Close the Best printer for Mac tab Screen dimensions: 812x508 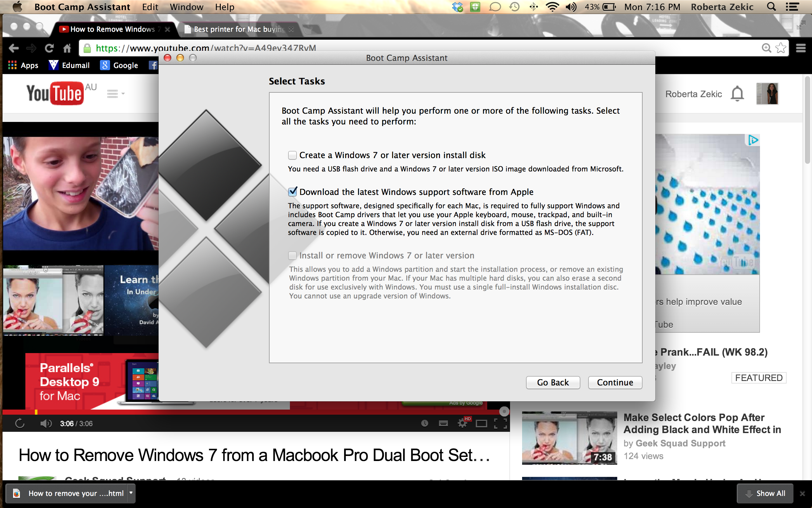291,29
